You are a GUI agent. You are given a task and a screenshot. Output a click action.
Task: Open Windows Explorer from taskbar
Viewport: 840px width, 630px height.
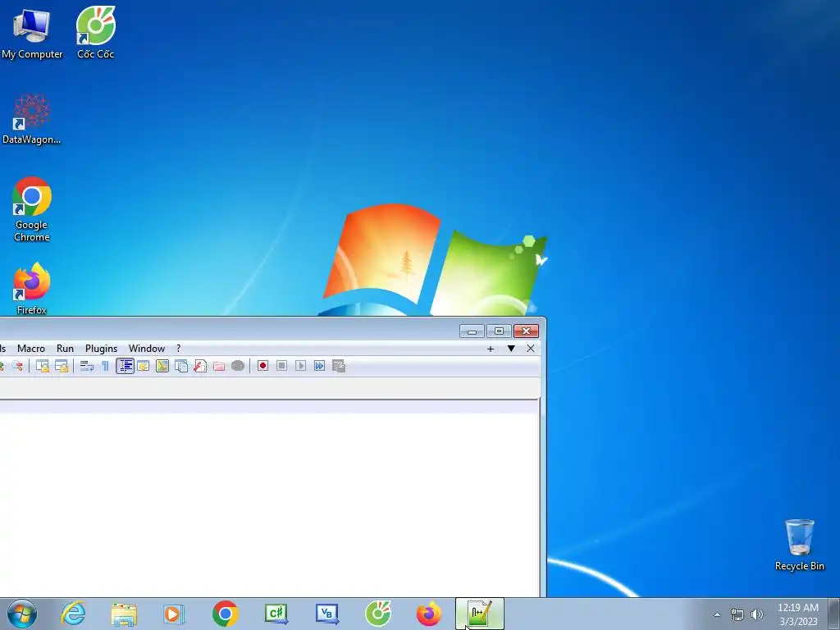pos(124,614)
